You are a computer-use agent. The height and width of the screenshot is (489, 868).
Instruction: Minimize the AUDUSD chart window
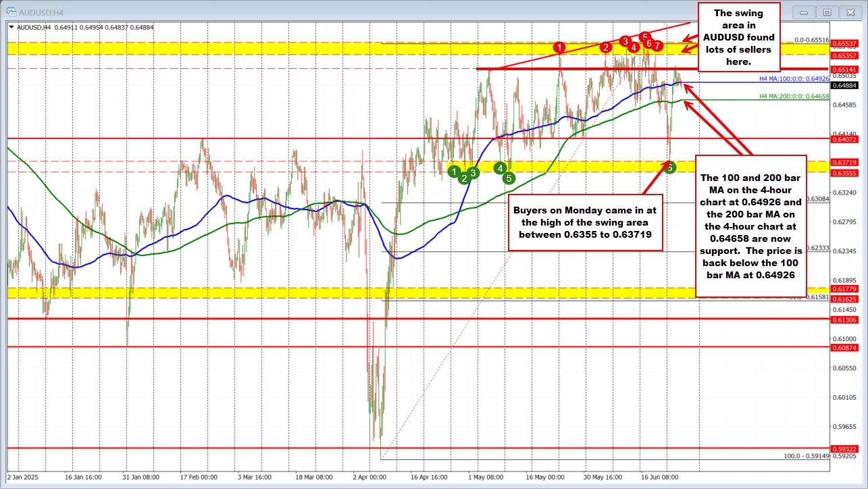[x=804, y=12]
